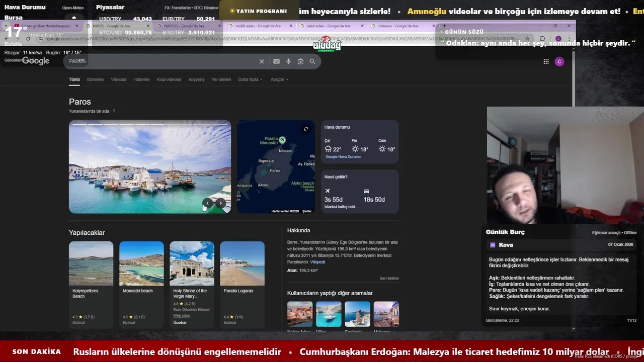Open Cum 18° weather forecast
The width and height of the screenshot is (644, 362).
(x=386, y=146)
